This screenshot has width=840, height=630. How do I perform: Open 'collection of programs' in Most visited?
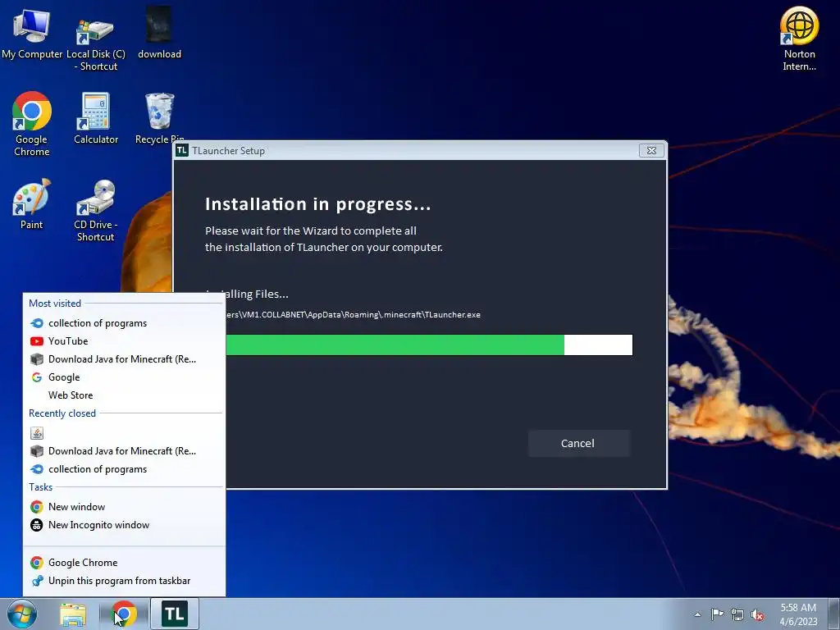125,323
